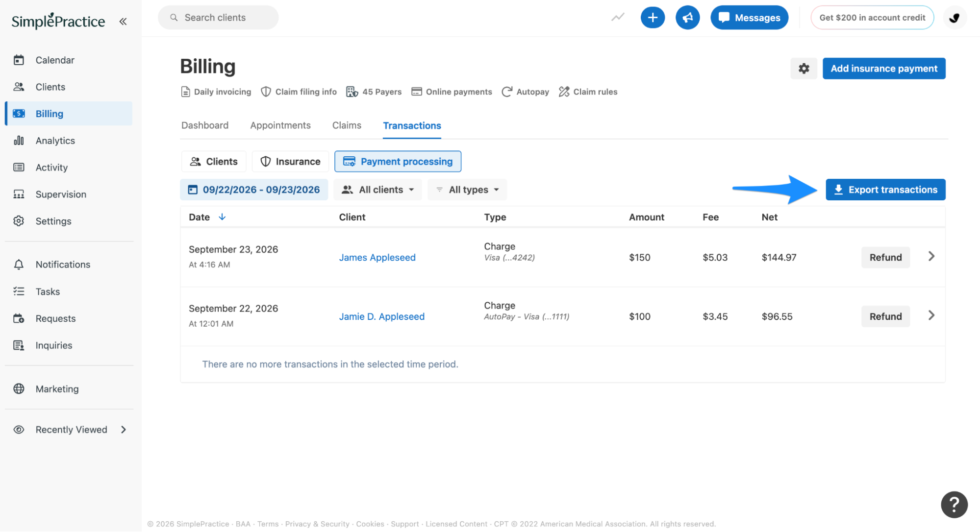Open Settings in the sidebar
Image resolution: width=980 pixels, height=532 pixels.
69,221
